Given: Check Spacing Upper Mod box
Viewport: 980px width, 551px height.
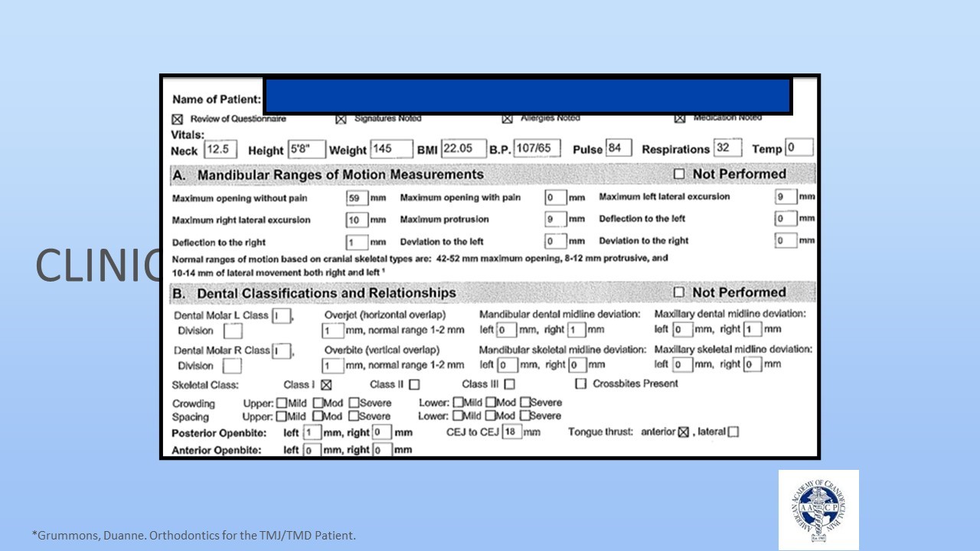Looking at the screenshot, I should coord(318,416).
